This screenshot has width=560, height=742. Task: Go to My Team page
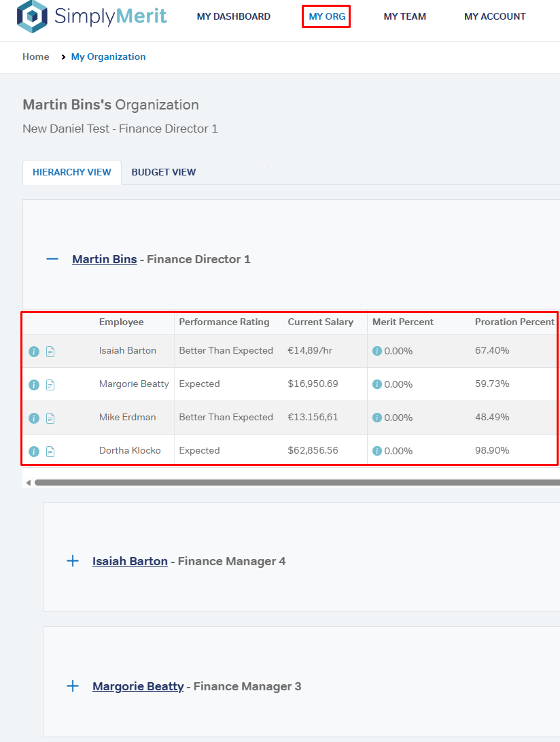pyautogui.click(x=404, y=16)
